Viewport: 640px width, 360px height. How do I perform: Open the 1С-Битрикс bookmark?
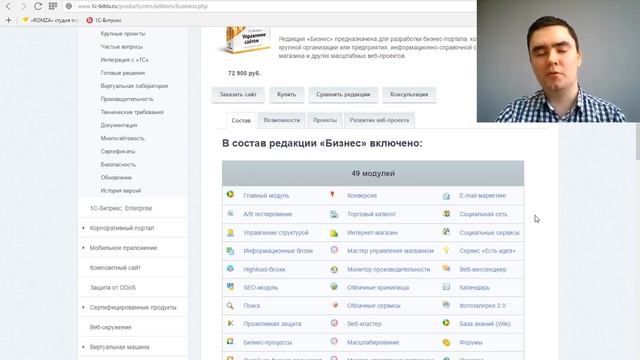[x=104, y=20]
